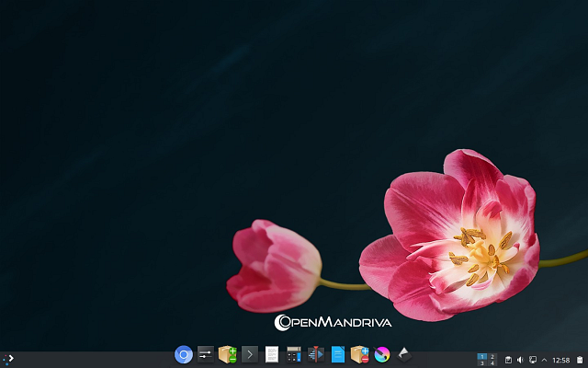Switch to virtual desktop 3

[x=482, y=363]
